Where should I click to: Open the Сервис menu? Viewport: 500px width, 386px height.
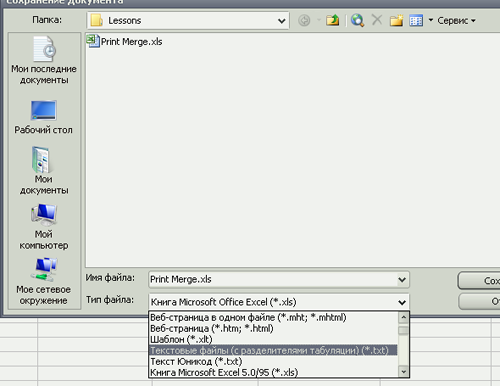point(456,21)
